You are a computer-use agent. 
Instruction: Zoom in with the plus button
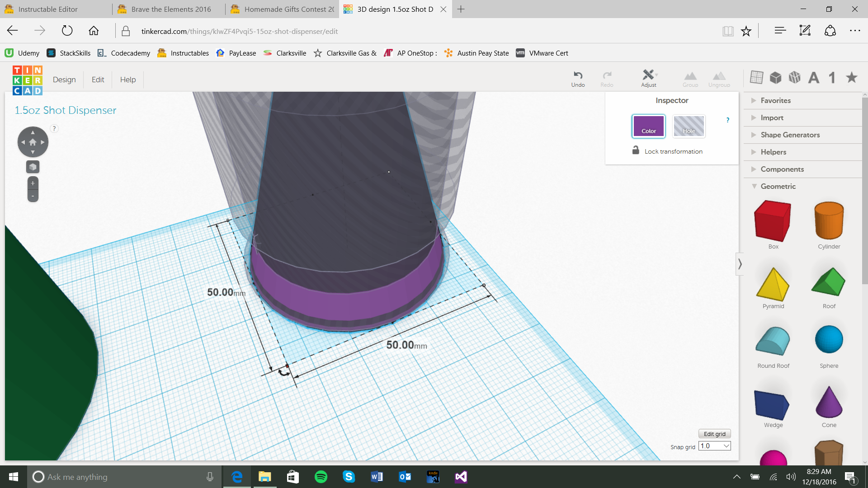point(33,183)
